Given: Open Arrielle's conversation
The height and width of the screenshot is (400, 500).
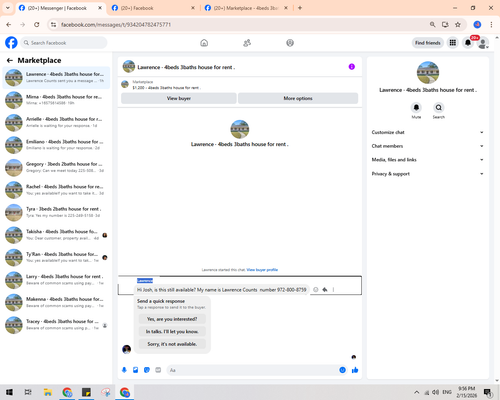Looking at the screenshot, I should pos(56,122).
